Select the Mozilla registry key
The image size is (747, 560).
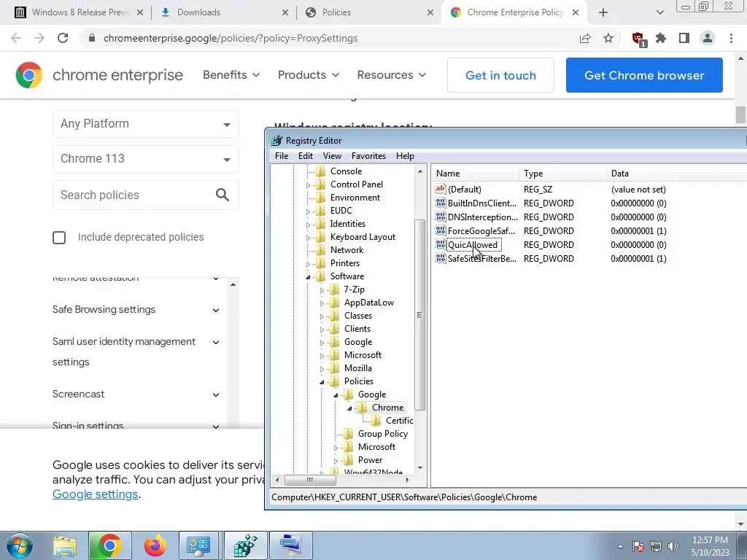(357, 368)
